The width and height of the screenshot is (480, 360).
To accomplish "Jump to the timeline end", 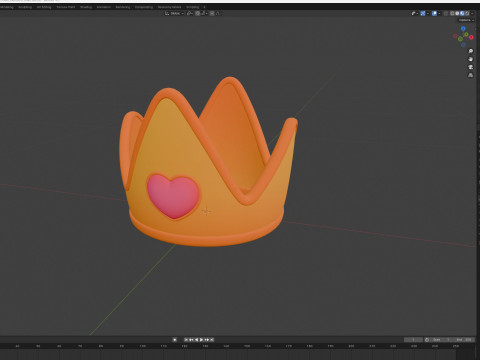I will (x=212, y=340).
